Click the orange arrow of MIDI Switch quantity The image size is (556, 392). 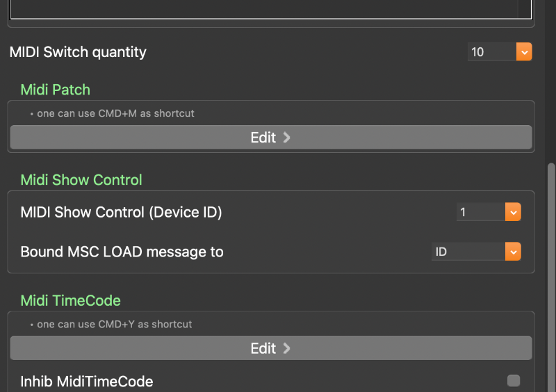524,52
